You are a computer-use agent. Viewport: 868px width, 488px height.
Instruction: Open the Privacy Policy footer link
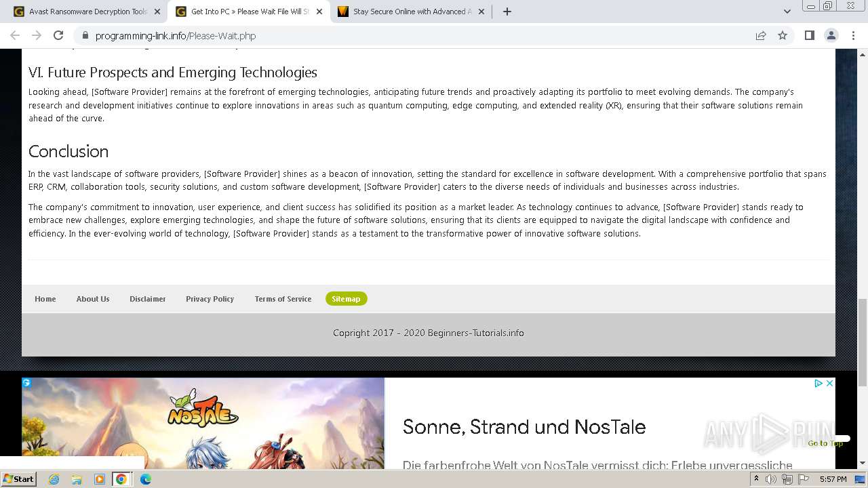[210, 299]
